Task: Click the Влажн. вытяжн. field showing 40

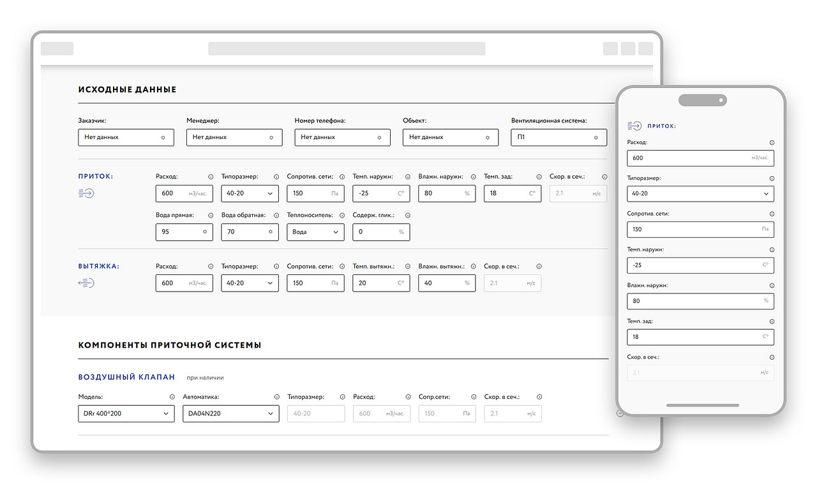Action: click(x=447, y=283)
